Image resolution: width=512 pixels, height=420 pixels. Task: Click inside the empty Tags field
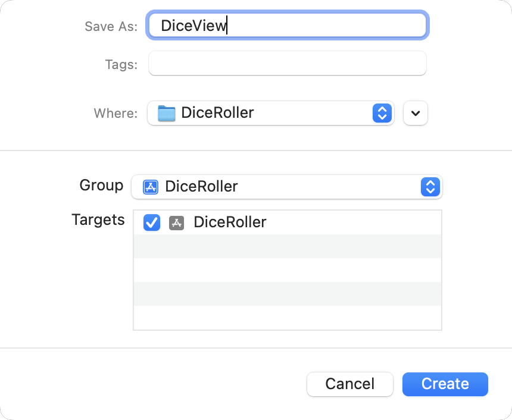pyautogui.click(x=287, y=64)
